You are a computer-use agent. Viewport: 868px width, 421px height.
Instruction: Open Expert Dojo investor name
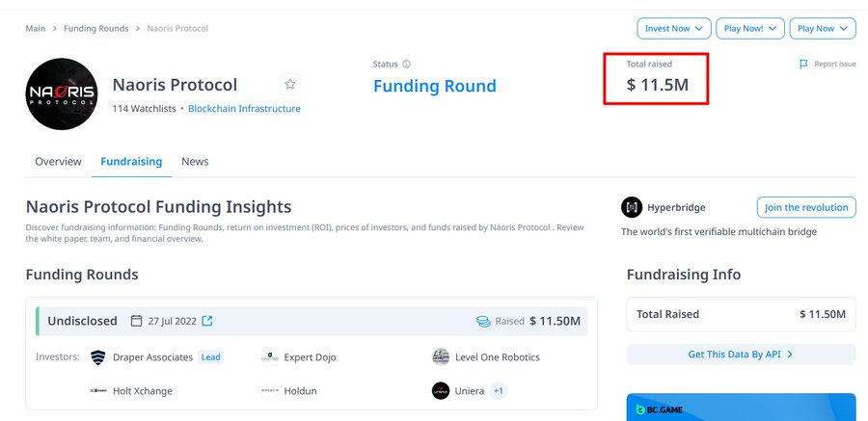310,357
